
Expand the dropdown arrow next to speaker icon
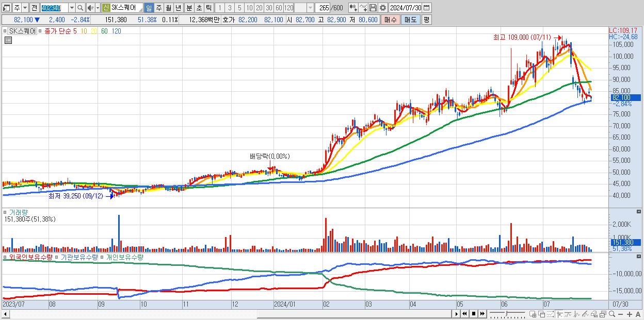tap(98, 8)
